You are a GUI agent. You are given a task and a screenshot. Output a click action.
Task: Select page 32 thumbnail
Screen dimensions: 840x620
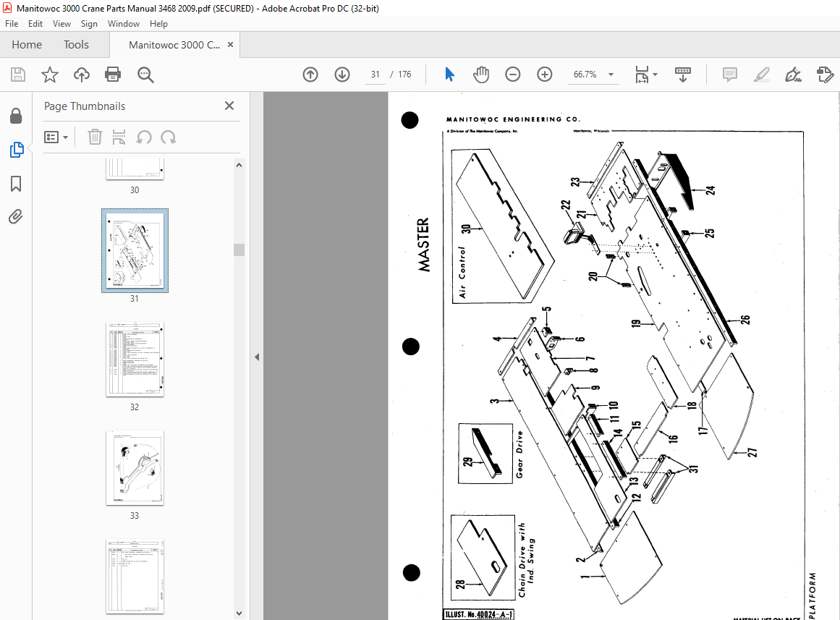pyautogui.click(x=135, y=360)
